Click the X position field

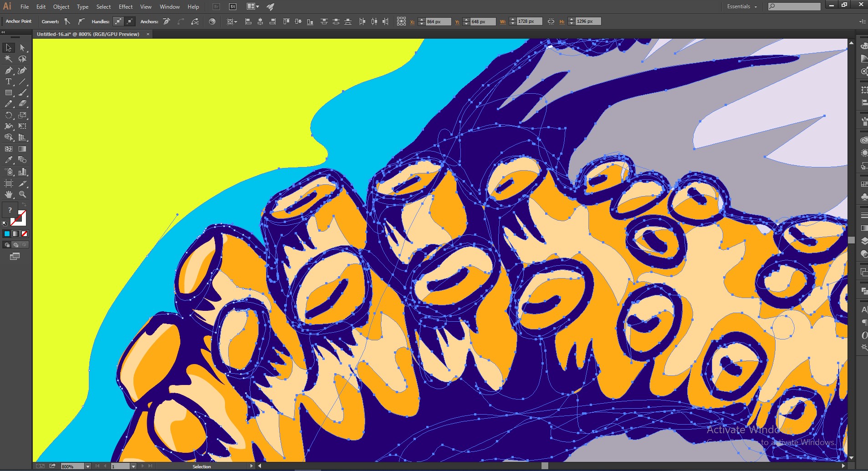[x=439, y=21]
